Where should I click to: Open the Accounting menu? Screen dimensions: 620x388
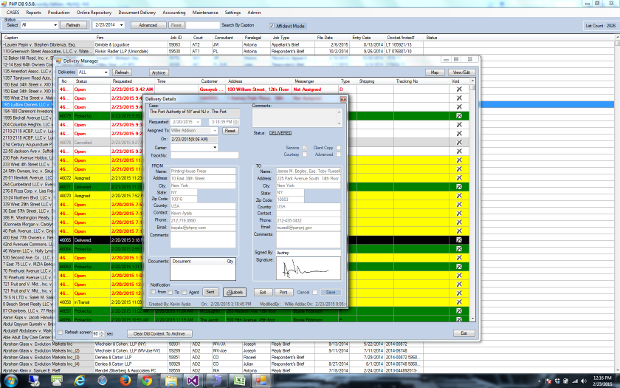(174, 12)
